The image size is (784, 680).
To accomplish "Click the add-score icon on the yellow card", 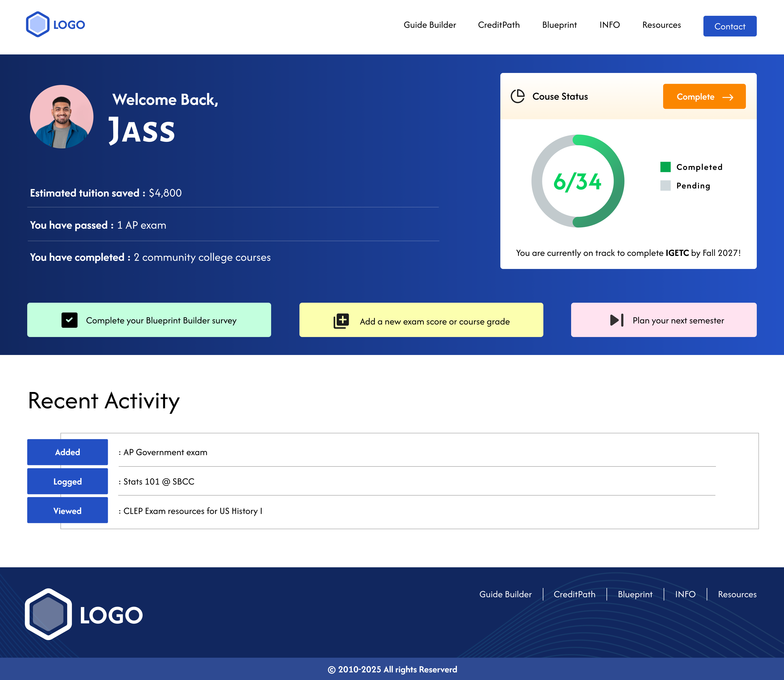I will (340, 320).
